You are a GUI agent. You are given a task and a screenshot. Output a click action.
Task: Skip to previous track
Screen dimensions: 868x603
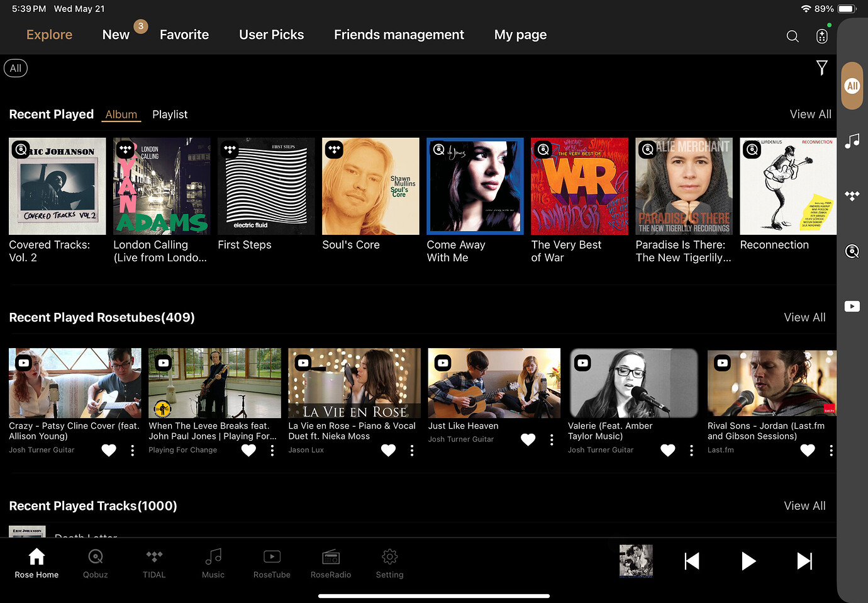pos(692,561)
